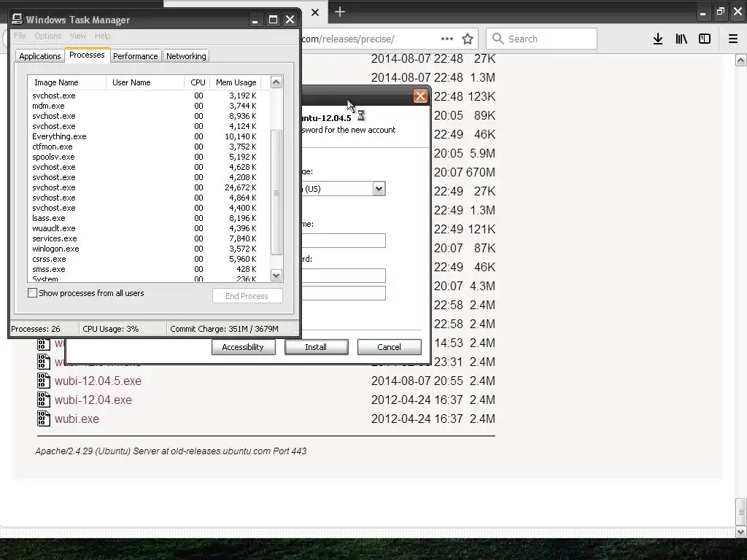Click the Install button
Image resolution: width=747 pixels, height=560 pixels.
click(x=317, y=347)
